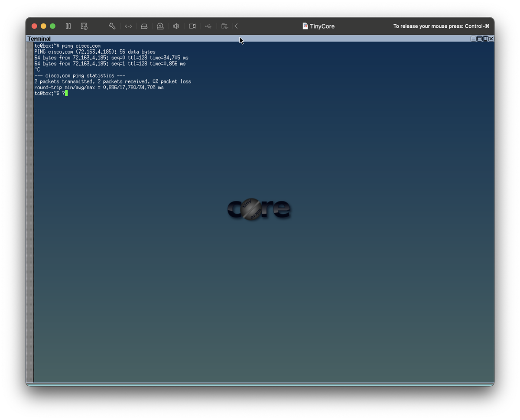Image resolution: width=520 pixels, height=420 pixels.
Task: Click the tall maximize-vertical Terminal button
Action: click(x=485, y=39)
